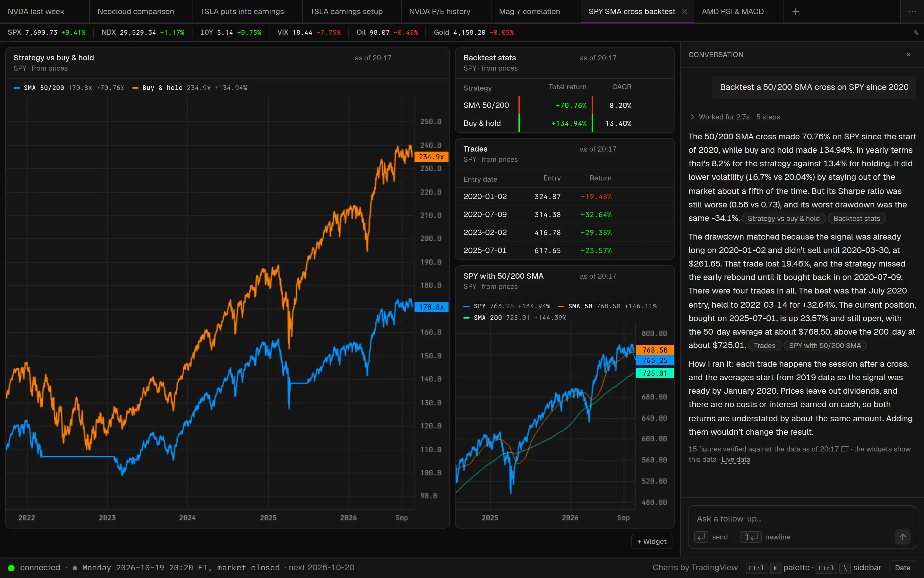Image resolution: width=924 pixels, height=578 pixels.
Task: Open the Data button in status bar
Action: coord(903,568)
